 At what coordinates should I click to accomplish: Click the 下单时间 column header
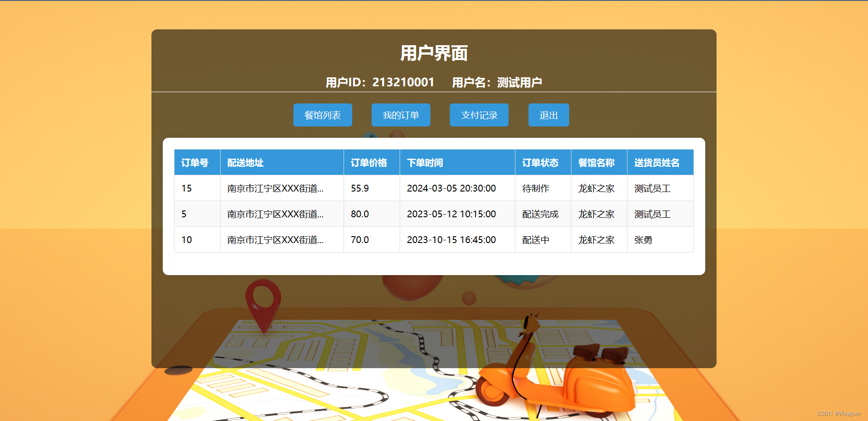458,163
